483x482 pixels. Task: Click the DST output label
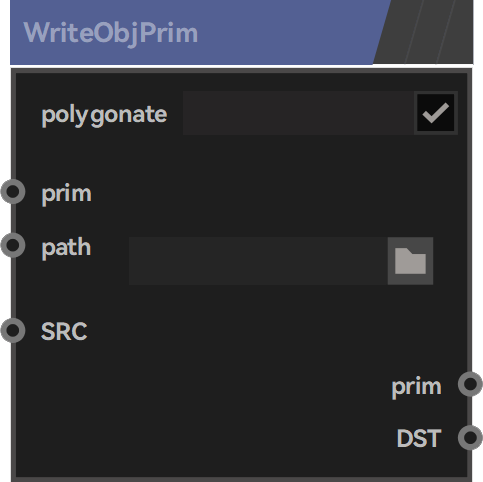(419, 438)
